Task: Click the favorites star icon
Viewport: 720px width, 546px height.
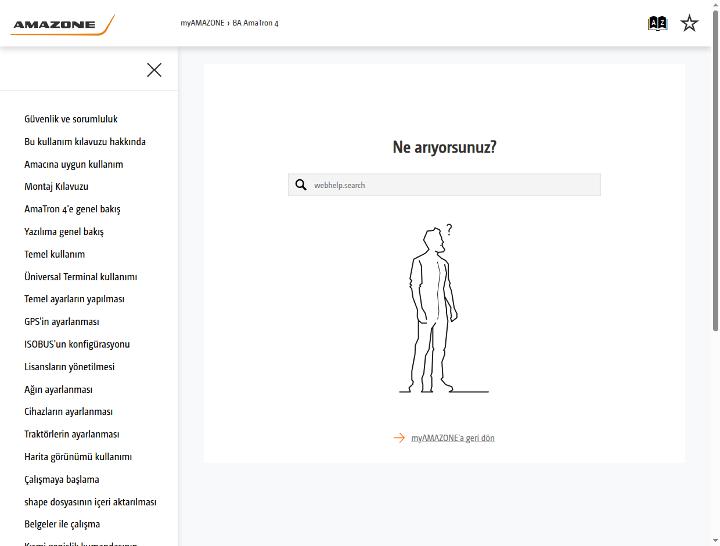Action: (689, 23)
